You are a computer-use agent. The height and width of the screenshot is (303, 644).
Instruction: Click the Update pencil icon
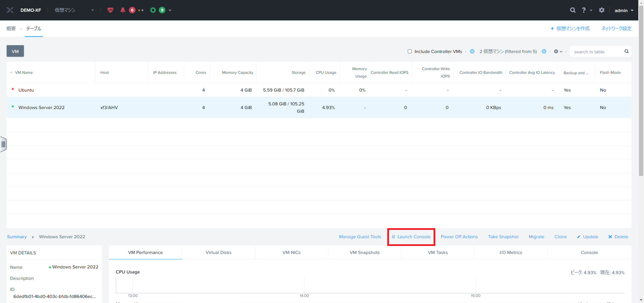point(579,237)
